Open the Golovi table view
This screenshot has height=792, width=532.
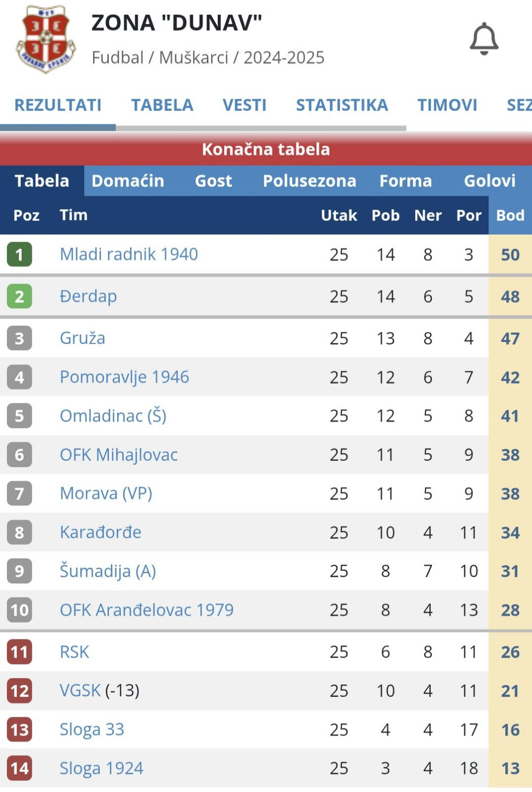point(489,181)
